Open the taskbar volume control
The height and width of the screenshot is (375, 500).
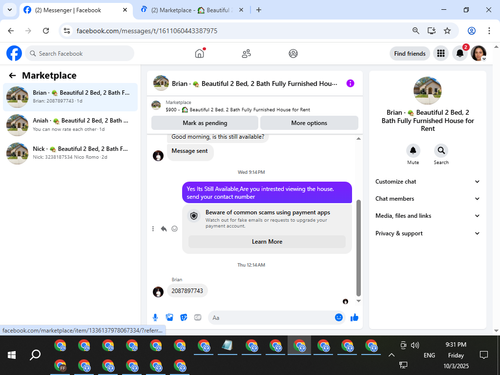coord(415,345)
